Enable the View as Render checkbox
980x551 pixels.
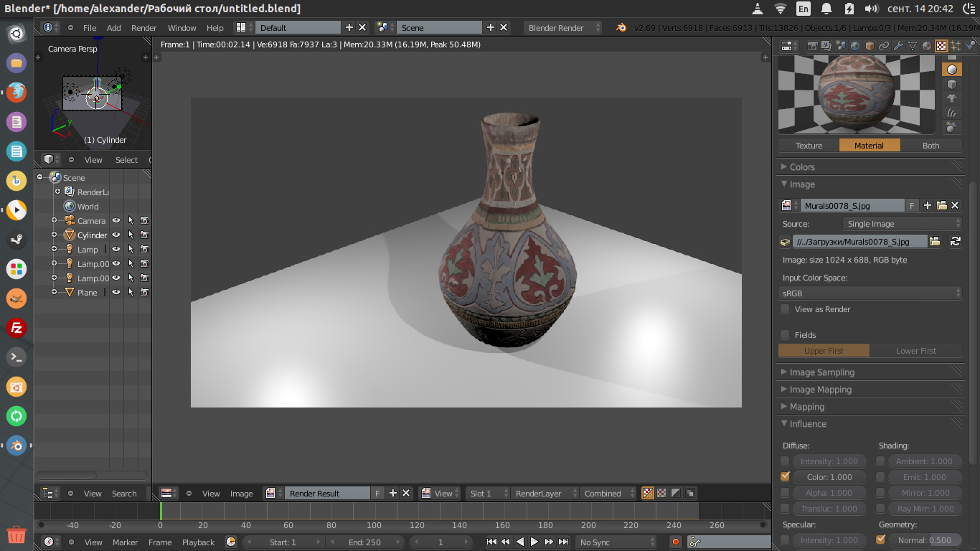[x=785, y=309]
